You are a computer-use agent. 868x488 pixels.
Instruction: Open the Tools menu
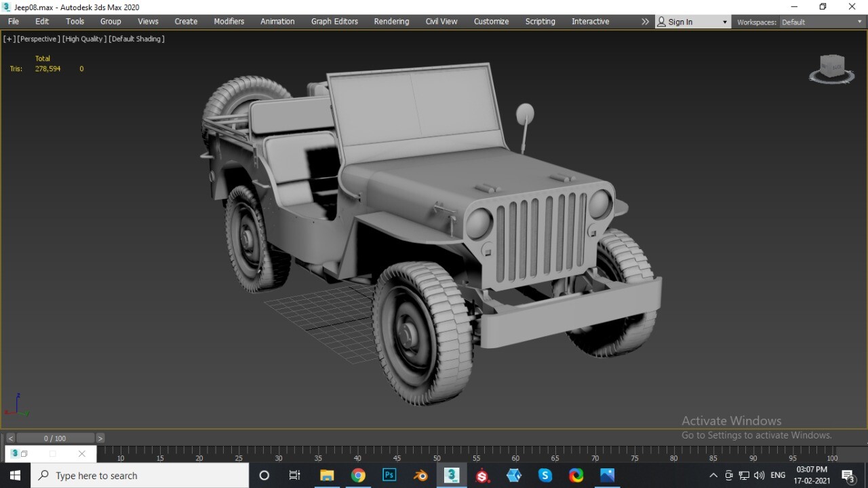[x=75, y=22]
